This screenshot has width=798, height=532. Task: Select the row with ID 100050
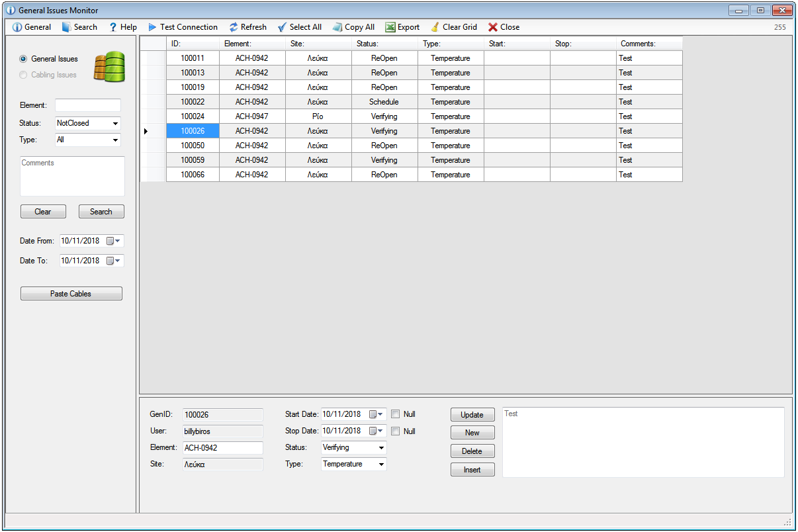tap(193, 146)
